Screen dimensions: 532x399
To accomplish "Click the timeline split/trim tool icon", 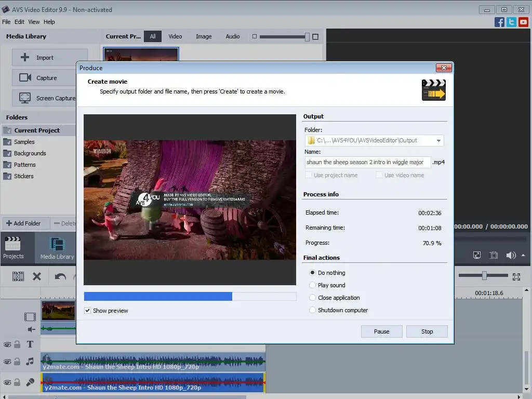I will (x=18, y=276).
